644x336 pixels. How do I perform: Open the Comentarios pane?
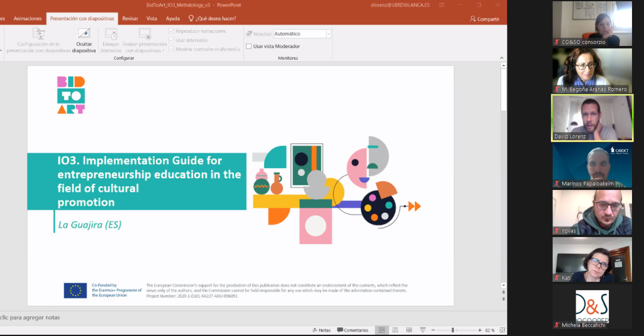pyautogui.click(x=352, y=330)
